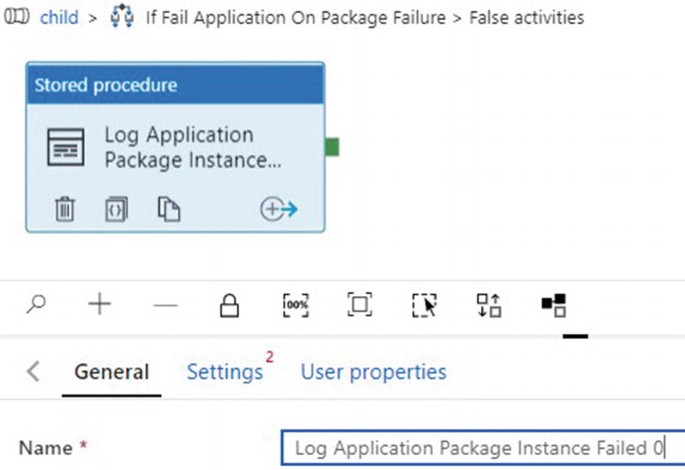Collapse the properties panel chevron

[x=33, y=372]
